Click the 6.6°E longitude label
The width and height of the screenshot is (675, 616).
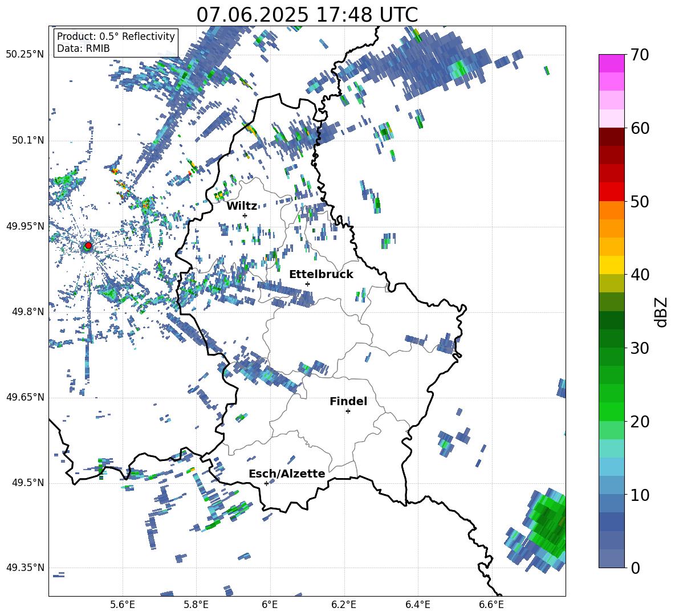point(491,605)
